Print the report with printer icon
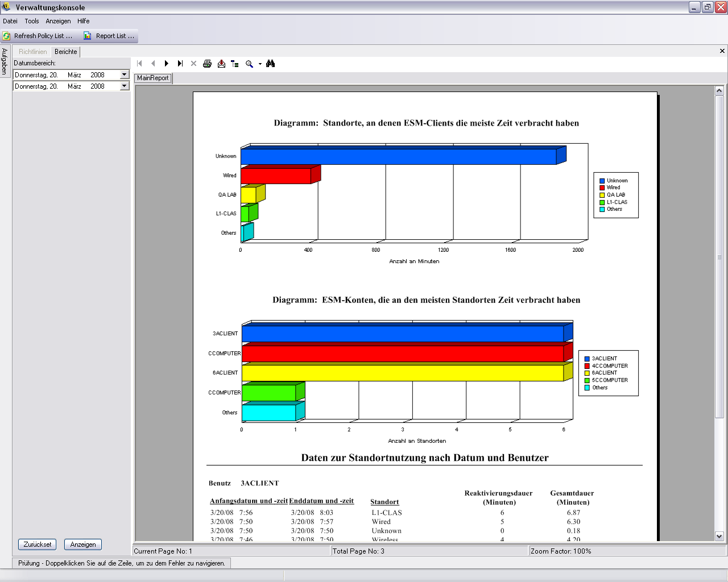Screen dimensions: 728x582 (208, 64)
